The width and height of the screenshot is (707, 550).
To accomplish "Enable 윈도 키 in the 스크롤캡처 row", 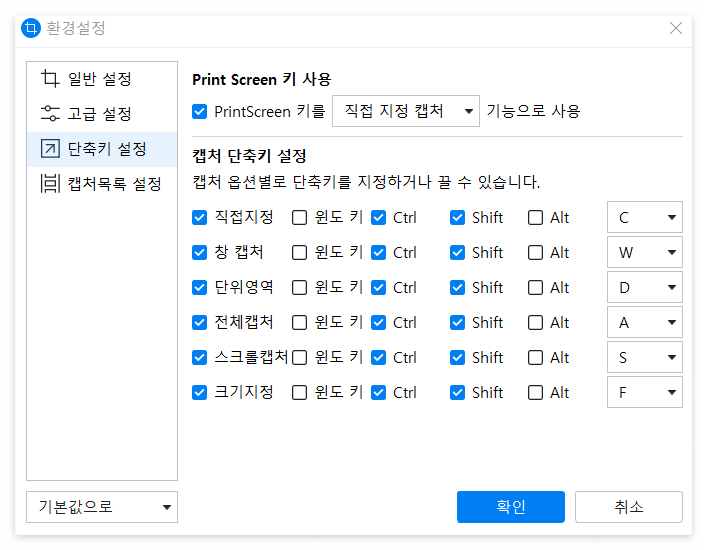I will (x=299, y=358).
